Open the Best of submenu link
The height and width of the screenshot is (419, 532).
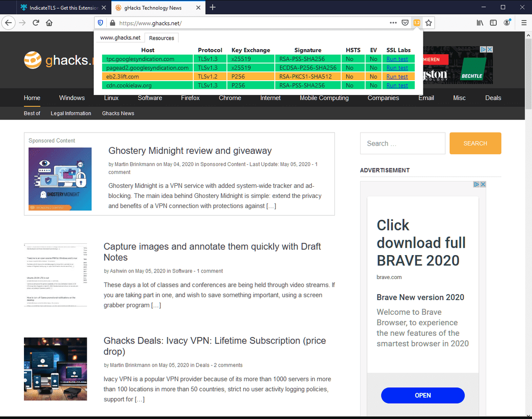click(x=32, y=113)
